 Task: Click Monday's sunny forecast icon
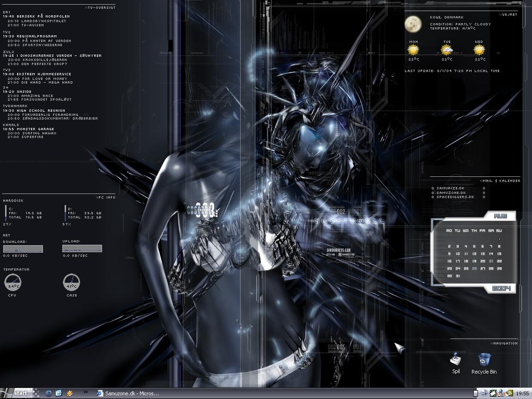coord(413,50)
